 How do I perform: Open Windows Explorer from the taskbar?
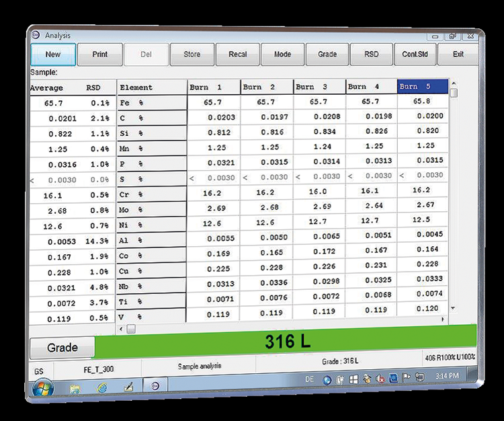[75, 388]
